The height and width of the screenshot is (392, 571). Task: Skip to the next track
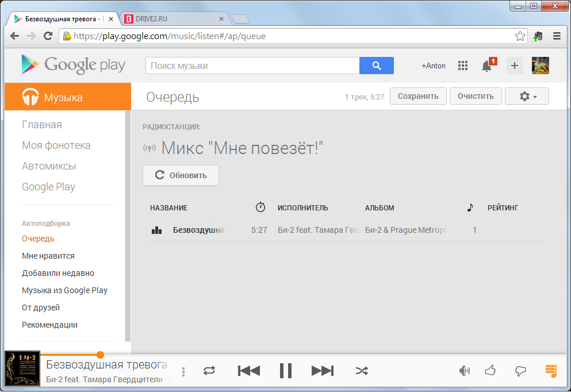tap(323, 371)
